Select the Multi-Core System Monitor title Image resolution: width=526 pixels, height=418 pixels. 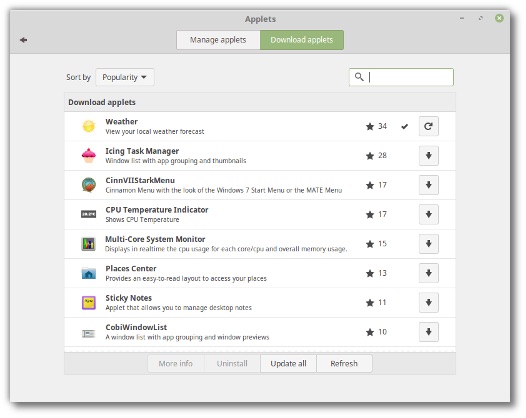pyautogui.click(x=155, y=239)
